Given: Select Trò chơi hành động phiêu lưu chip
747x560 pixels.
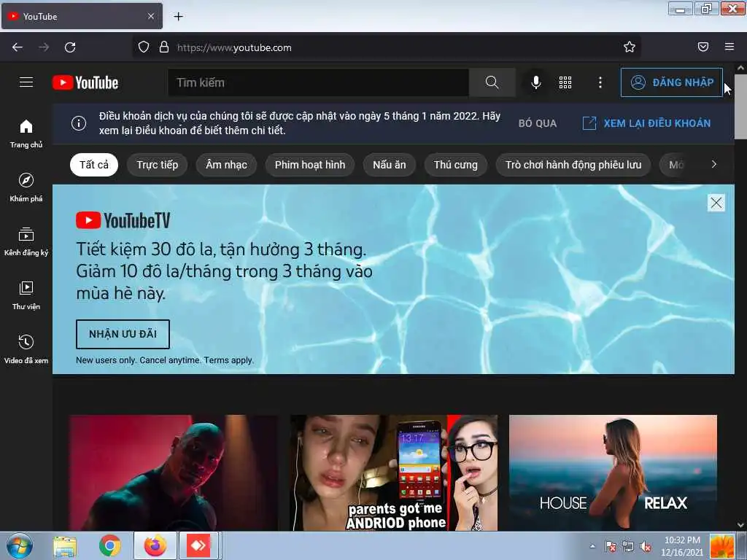Looking at the screenshot, I should pyautogui.click(x=573, y=165).
